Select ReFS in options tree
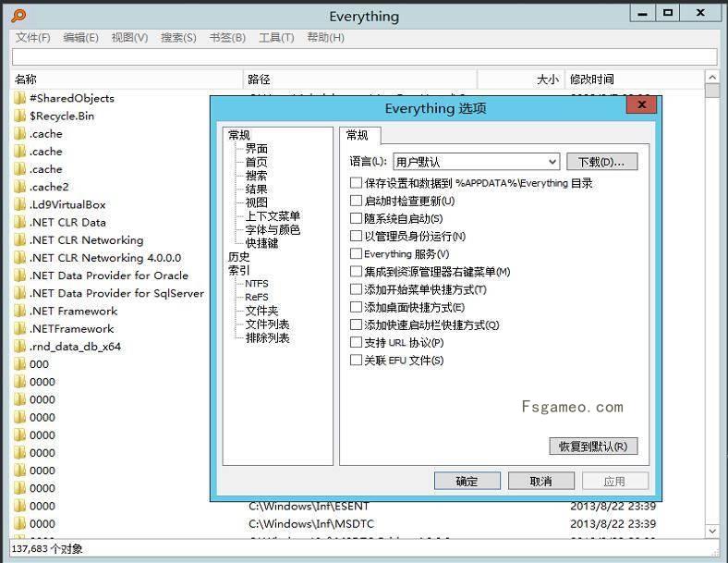728x563 pixels. tap(257, 298)
